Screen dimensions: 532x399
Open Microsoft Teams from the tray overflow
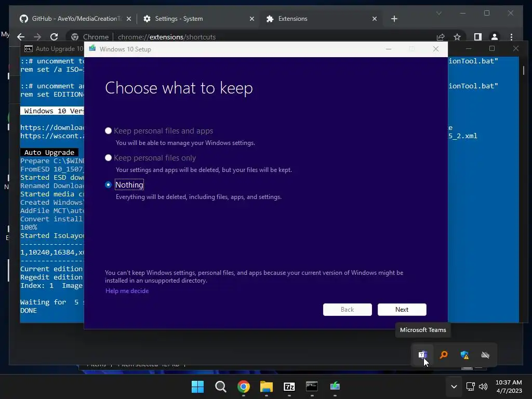coord(422,355)
